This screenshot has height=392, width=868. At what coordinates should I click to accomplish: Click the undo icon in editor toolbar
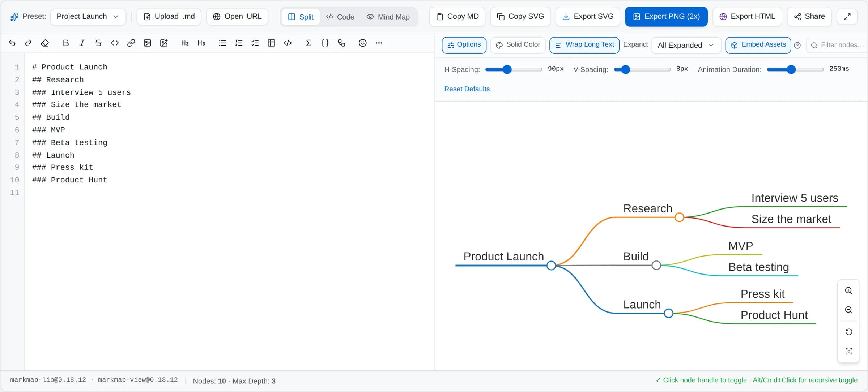point(12,43)
